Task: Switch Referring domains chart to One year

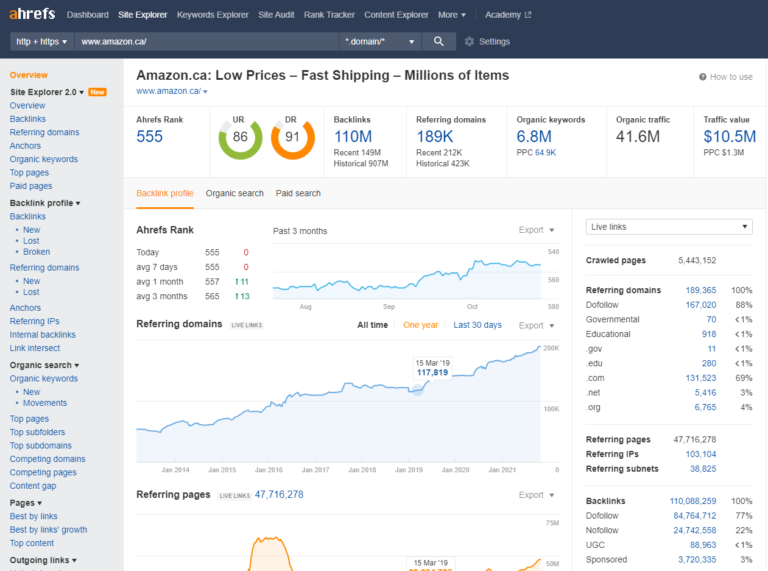Action: point(421,325)
